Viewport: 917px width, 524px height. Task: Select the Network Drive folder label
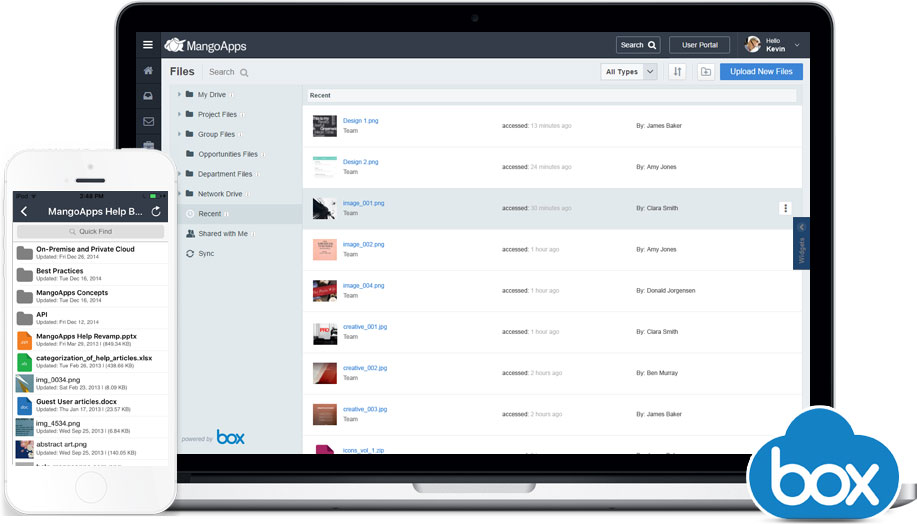pyautogui.click(x=220, y=194)
